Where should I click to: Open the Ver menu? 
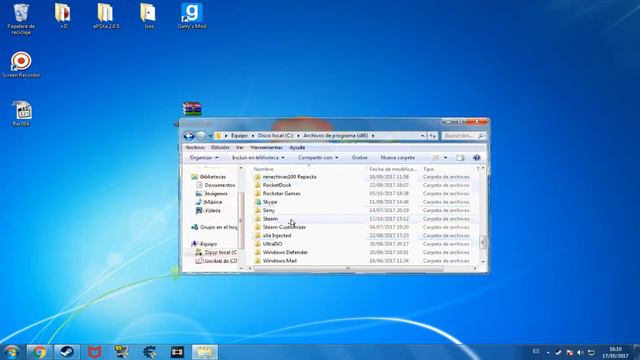click(240, 147)
